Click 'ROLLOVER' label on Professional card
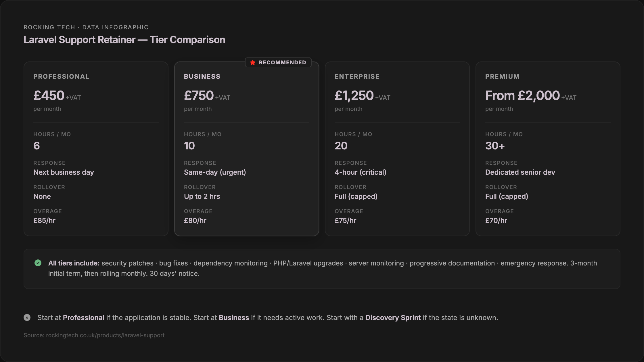This screenshot has width=644, height=362. [49, 187]
